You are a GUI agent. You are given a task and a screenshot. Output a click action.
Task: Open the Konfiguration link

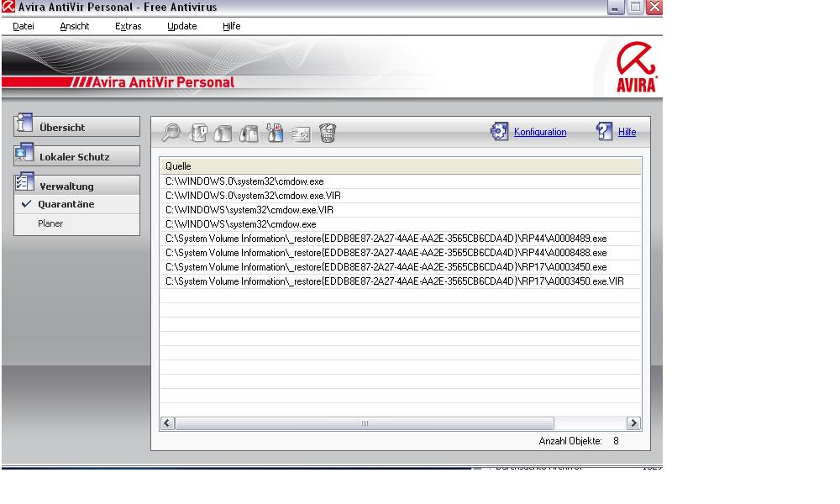(540, 132)
